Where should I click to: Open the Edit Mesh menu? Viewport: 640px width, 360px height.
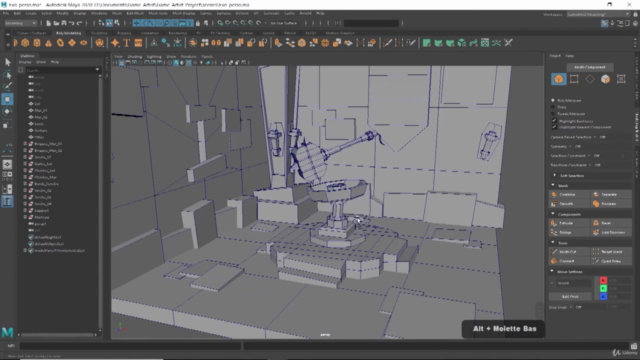click(x=135, y=13)
